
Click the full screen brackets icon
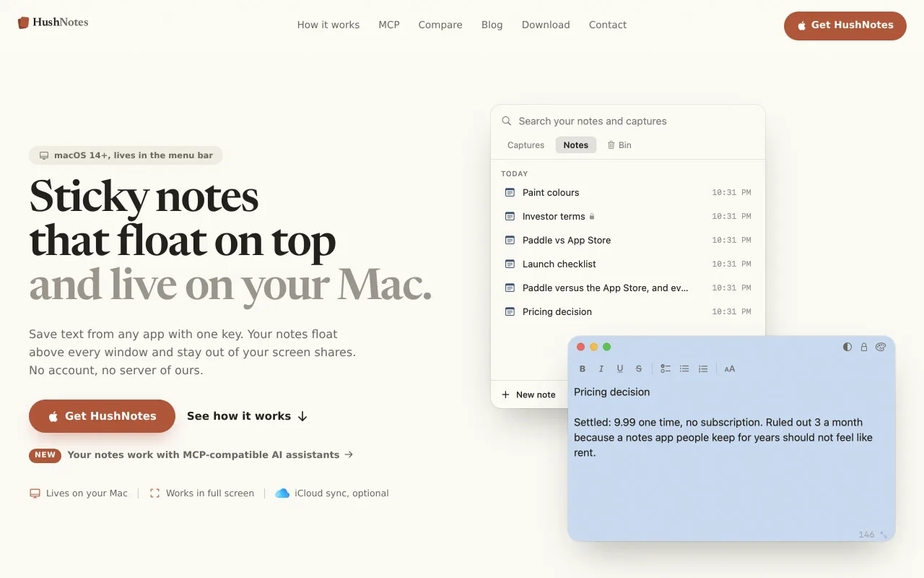pyautogui.click(x=154, y=493)
